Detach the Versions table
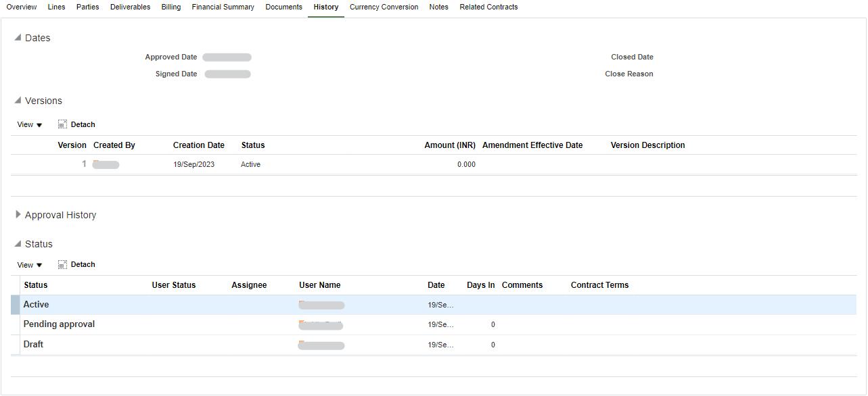Image resolution: width=868 pixels, height=396 pixels. [x=76, y=124]
